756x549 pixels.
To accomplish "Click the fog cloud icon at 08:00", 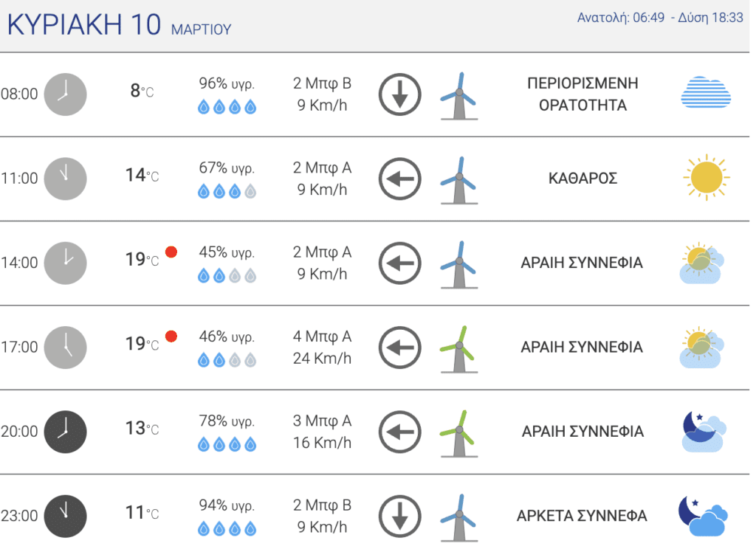I will [x=705, y=92].
